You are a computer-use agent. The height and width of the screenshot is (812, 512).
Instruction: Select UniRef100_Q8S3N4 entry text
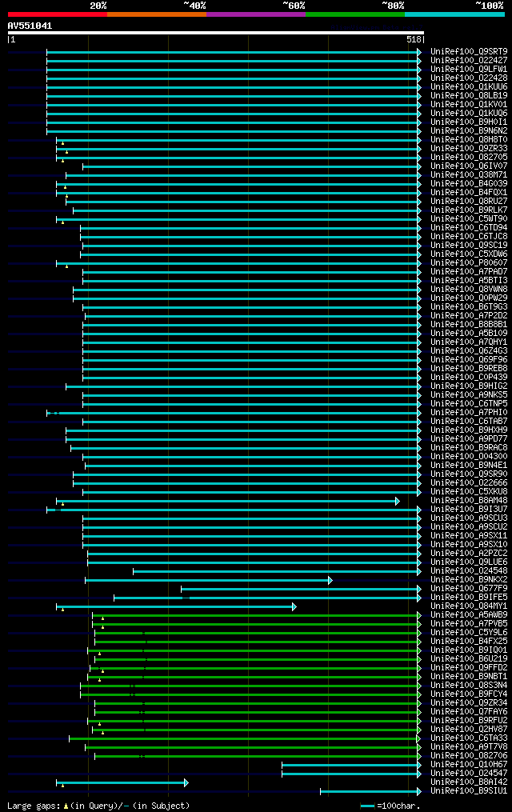pyautogui.click(x=469, y=686)
